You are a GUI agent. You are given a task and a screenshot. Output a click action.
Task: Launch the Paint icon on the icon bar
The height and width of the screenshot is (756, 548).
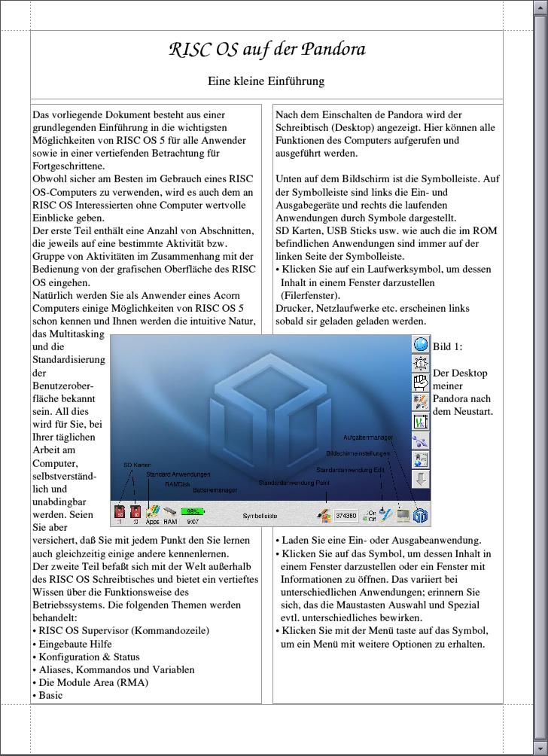tap(324, 515)
